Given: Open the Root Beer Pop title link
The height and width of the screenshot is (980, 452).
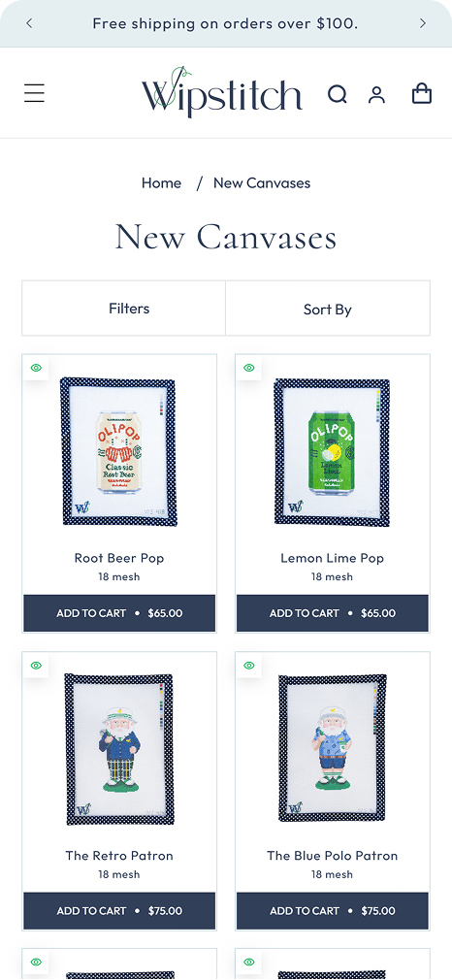Looking at the screenshot, I should 119,558.
